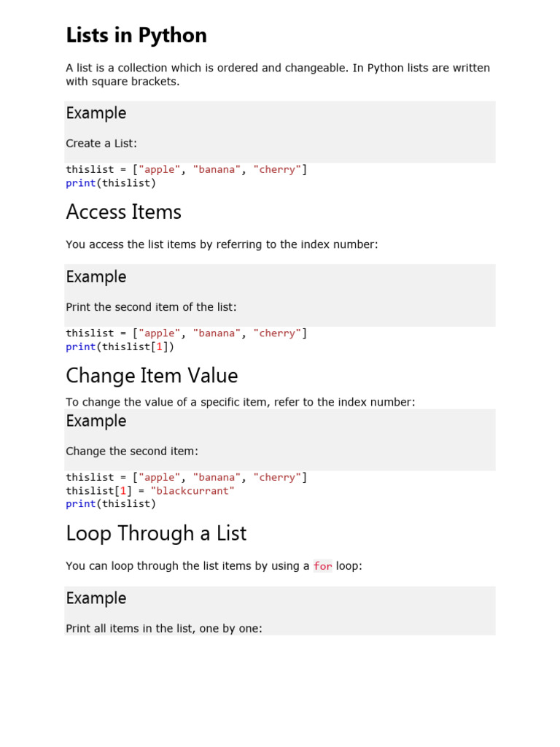The image size is (560, 747).
Task: Click the "Create a List:" text
Action: 101,143
